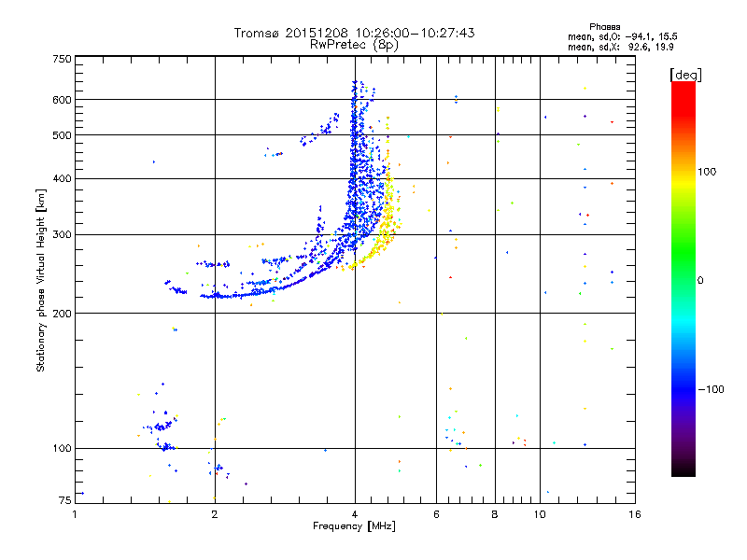747x560 pixels.
Task: Click the "[deg]" colorbar unit label
Action: tap(685, 75)
